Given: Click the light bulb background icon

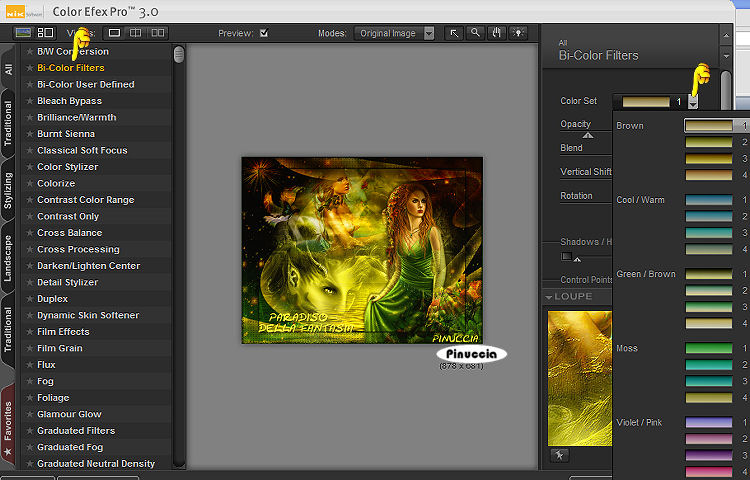Looking at the screenshot, I should (x=518, y=33).
